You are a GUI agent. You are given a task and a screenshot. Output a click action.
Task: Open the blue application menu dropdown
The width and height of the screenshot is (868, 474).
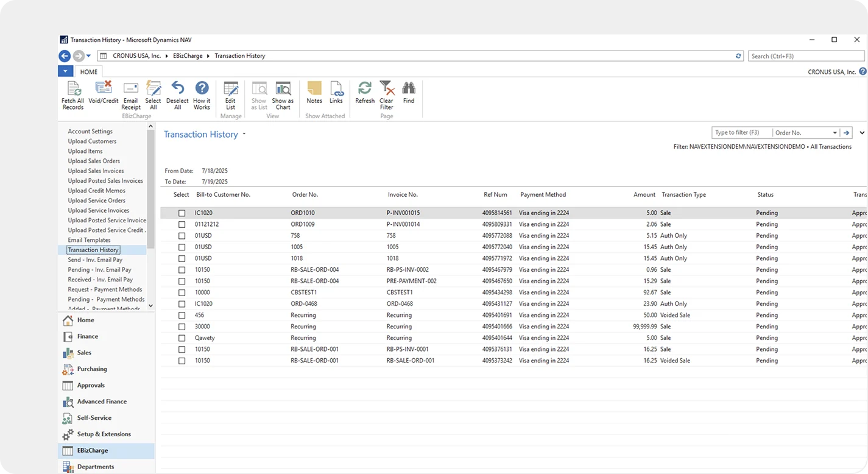pyautogui.click(x=65, y=71)
